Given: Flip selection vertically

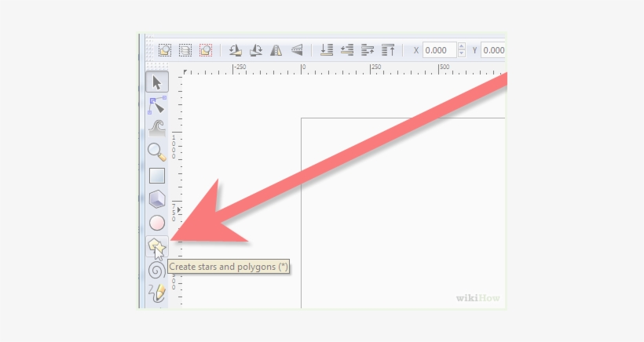Looking at the screenshot, I should 296,50.
